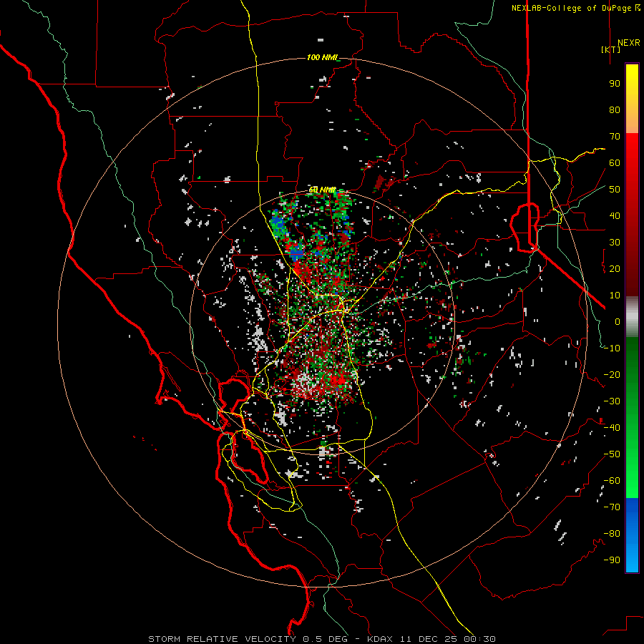The image size is (644, 644).
Task: Click the positive 20 value on velocity scale
Action: tap(615, 268)
